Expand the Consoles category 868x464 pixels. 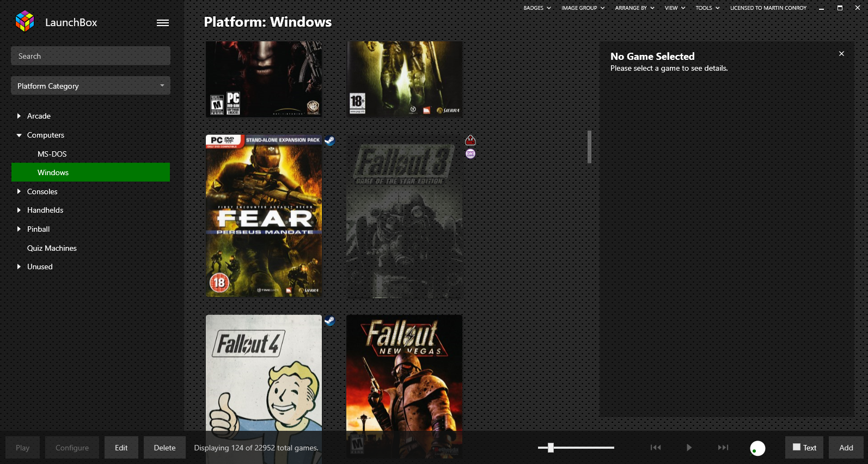[19, 191]
